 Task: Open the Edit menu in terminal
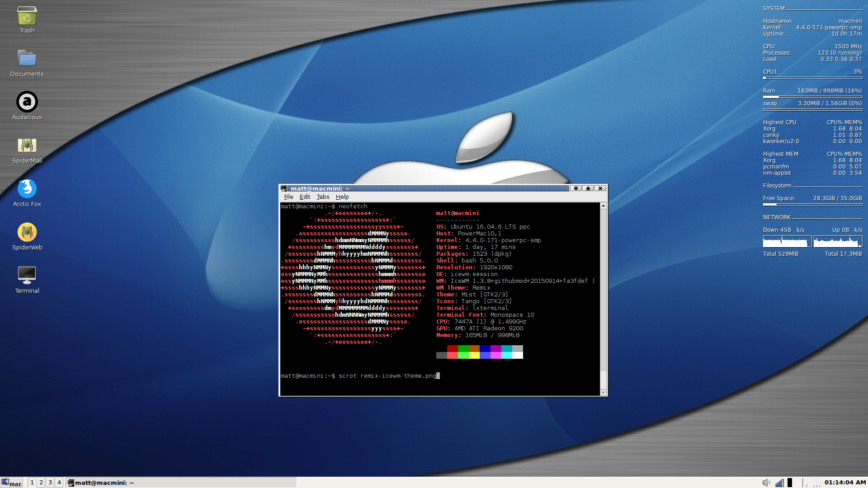tap(305, 197)
